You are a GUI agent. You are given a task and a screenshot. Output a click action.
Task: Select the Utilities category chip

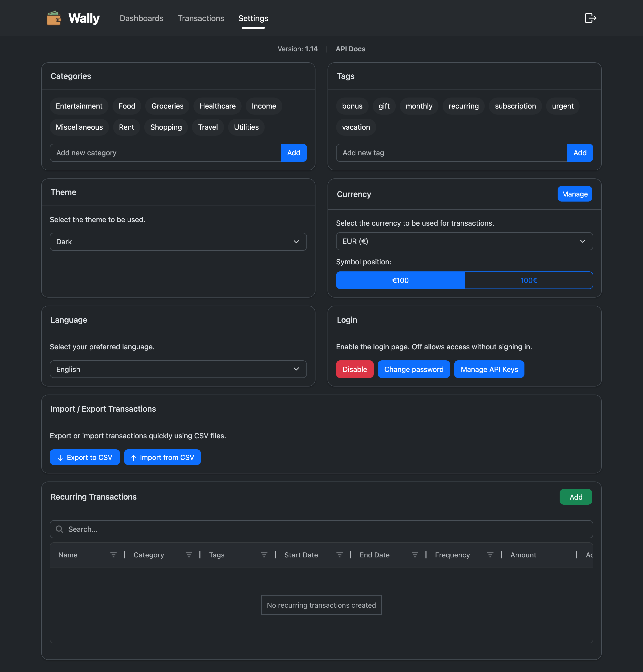[x=246, y=127]
